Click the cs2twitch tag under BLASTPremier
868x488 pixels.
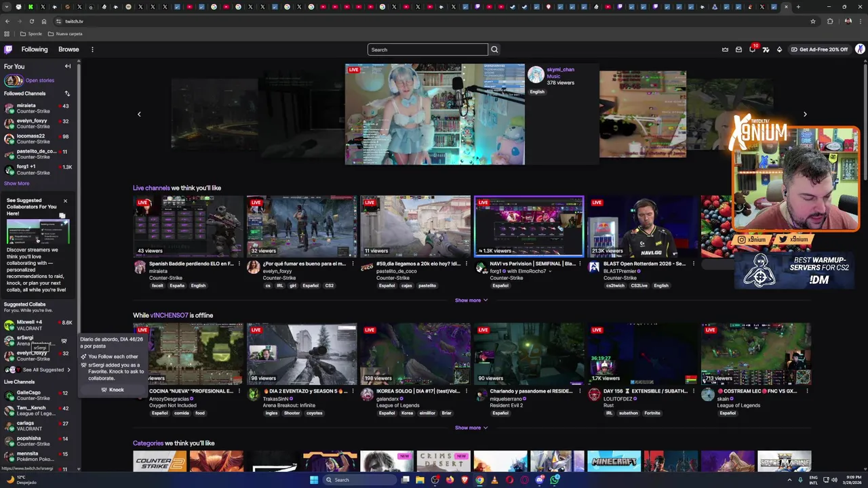(615, 285)
